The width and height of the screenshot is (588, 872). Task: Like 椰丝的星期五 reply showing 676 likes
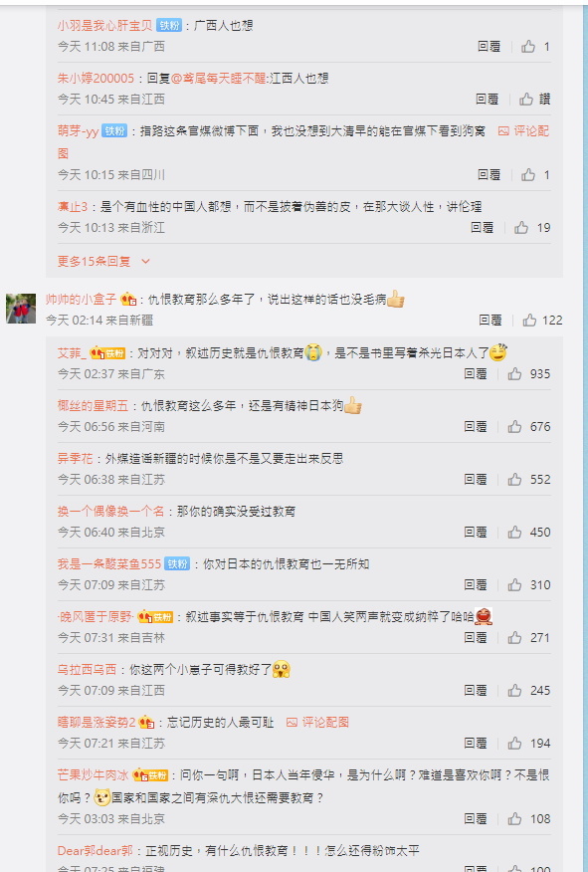click(x=514, y=427)
